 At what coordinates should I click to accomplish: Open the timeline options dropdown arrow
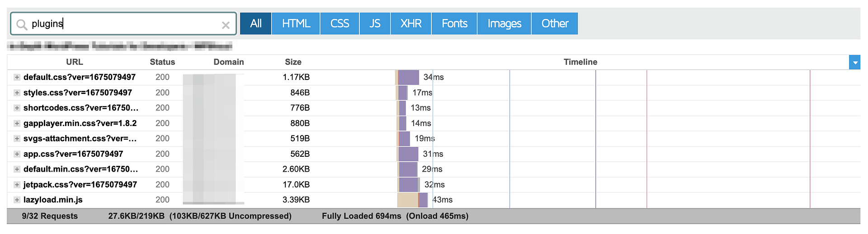click(x=854, y=62)
